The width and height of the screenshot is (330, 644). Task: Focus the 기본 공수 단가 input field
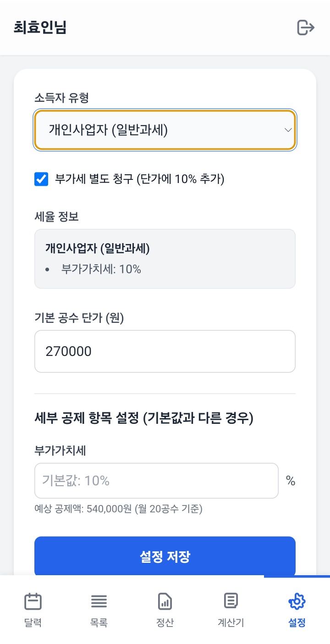(x=165, y=351)
